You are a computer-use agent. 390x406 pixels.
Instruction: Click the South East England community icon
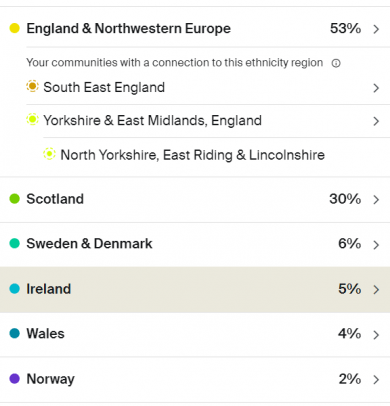point(32,86)
